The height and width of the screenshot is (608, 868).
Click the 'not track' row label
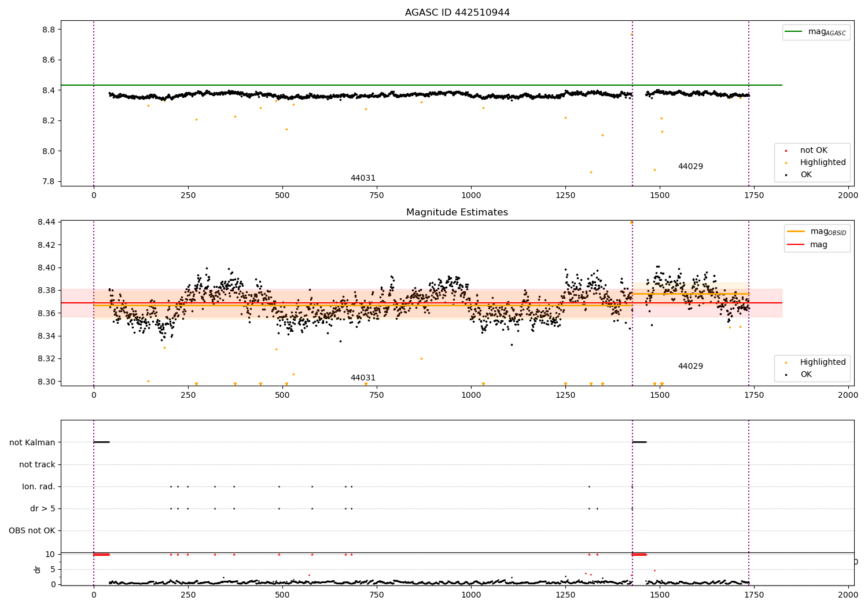pyautogui.click(x=37, y=465)
